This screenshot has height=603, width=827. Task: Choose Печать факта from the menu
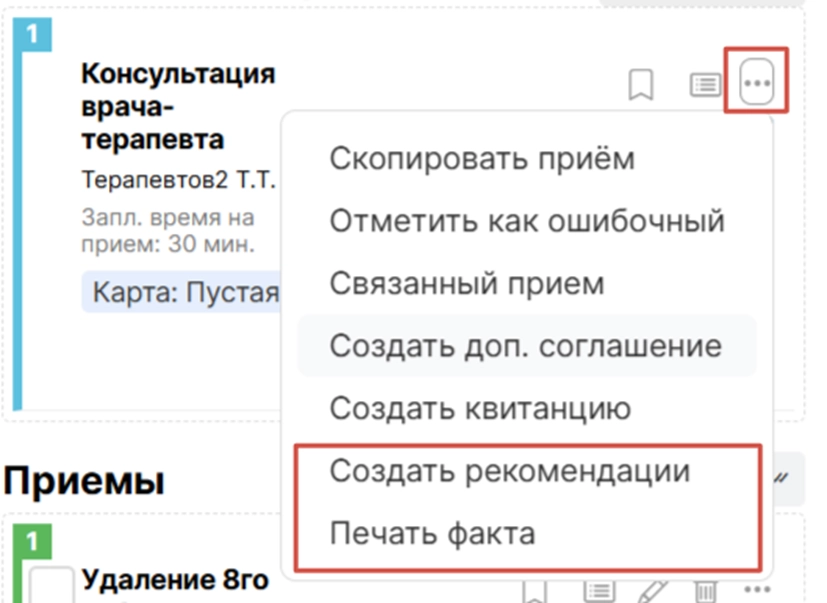pyautogui.click(x=432, y=533)
